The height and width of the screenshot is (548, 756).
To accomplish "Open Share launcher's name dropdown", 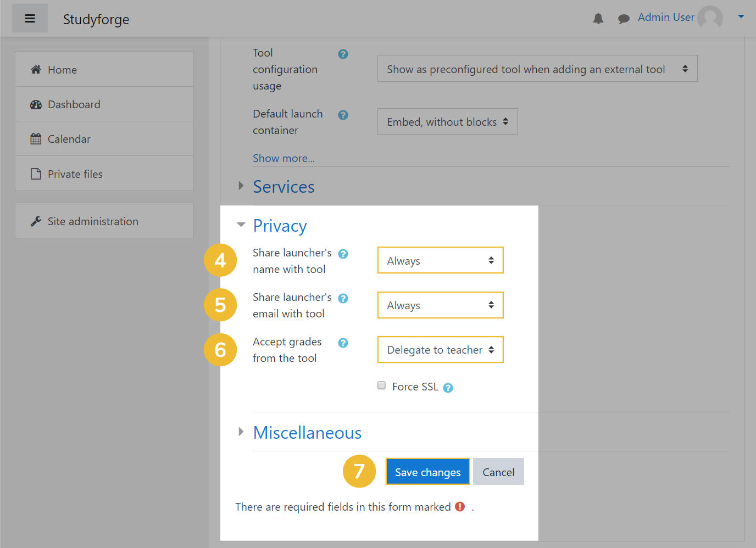I will 440,260.
